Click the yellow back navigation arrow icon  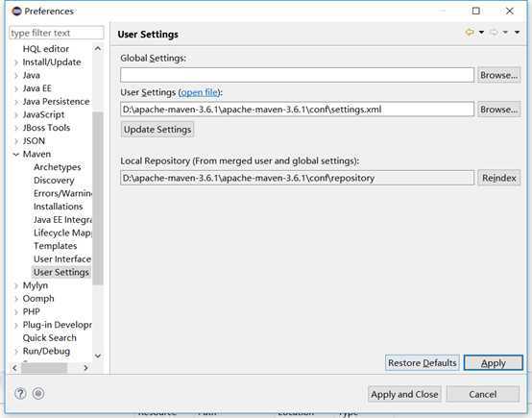470,33
